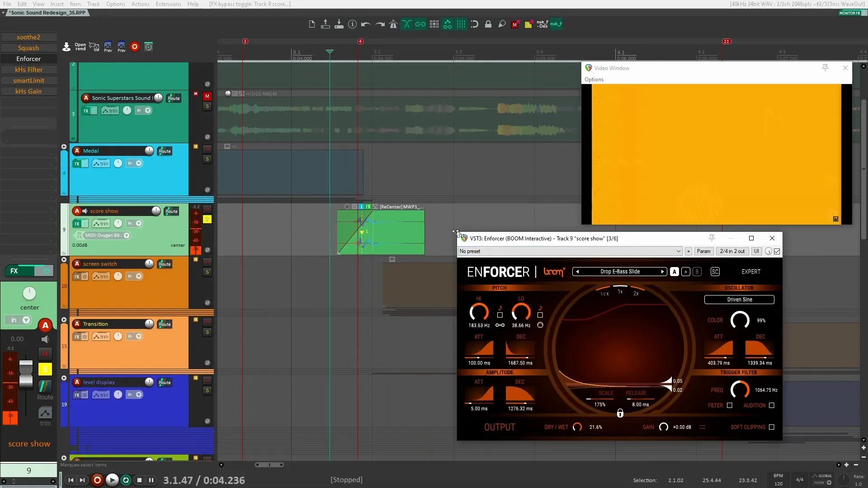Open the Insert menu

[x=57, y=4]
